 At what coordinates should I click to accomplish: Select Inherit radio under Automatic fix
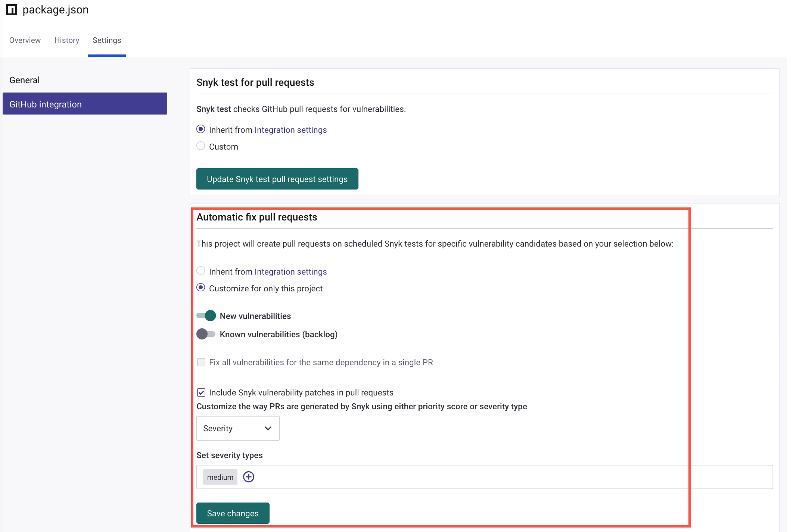click(201, 271)
